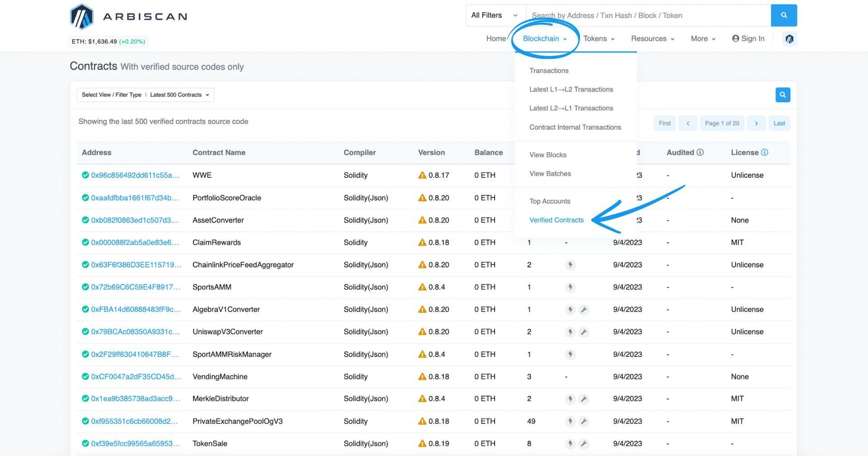Viewport: 868px width, 456px height.
Task: Click the Page 1 of 20 indicator
Action: coord(722,123)
